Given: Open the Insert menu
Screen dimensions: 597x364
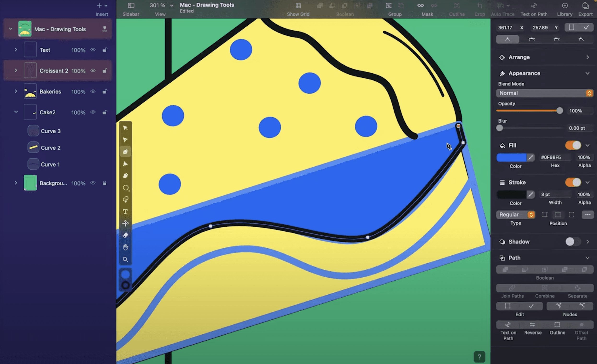Looking at the screenshot, I should 102,9.
